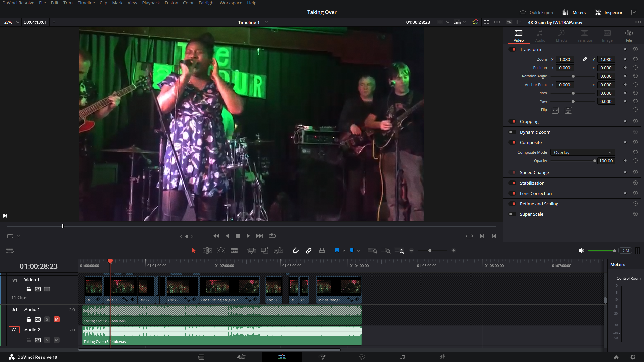Open the Meters panel

[574, 12]
